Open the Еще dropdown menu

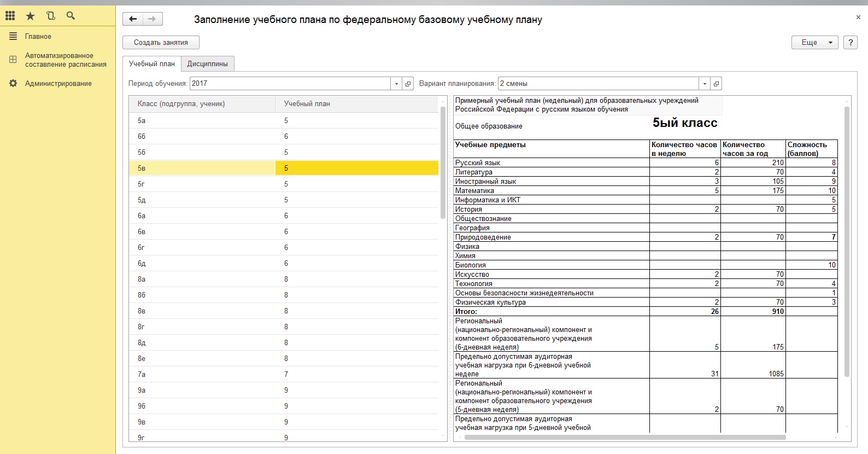tap(814, 43)
